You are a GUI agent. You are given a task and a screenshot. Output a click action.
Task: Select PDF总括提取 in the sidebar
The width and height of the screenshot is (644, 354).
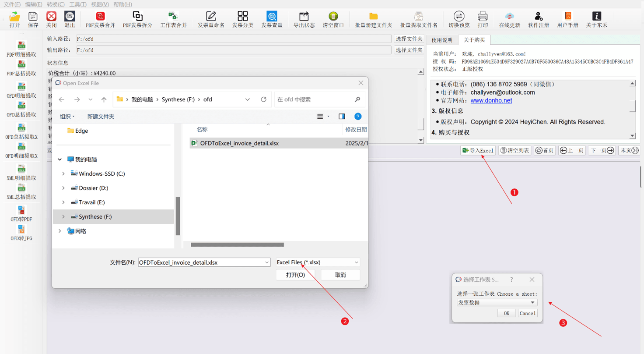[21, 68]
